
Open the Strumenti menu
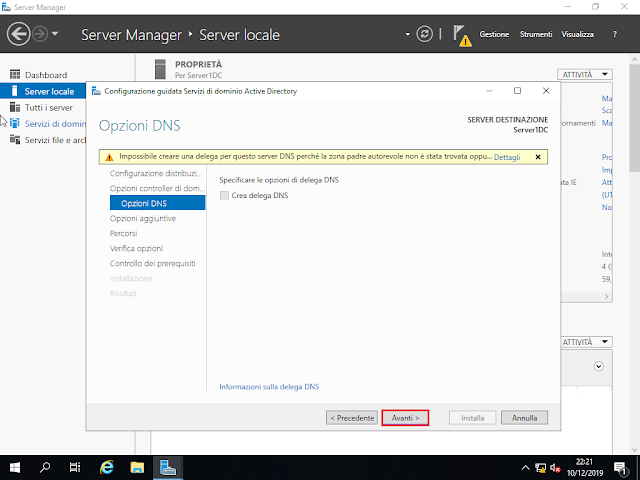[536, 34]
